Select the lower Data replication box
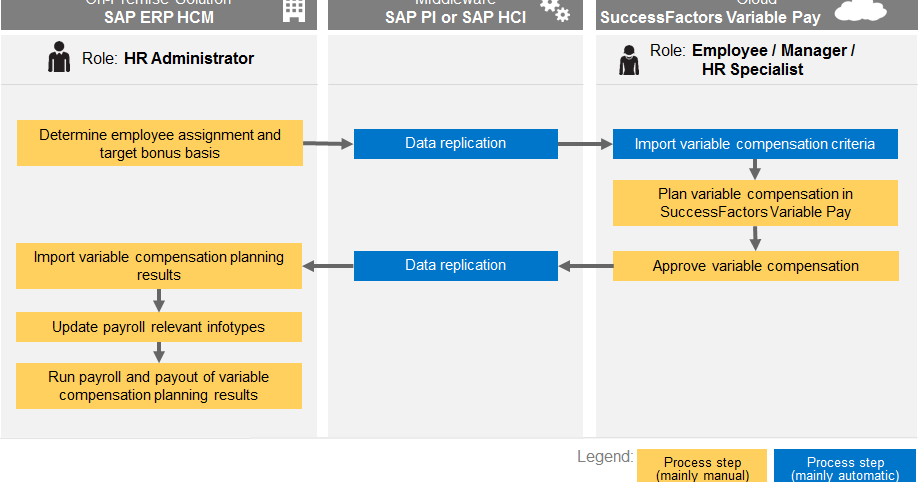 pyautogui.click(x=455, y=266)
